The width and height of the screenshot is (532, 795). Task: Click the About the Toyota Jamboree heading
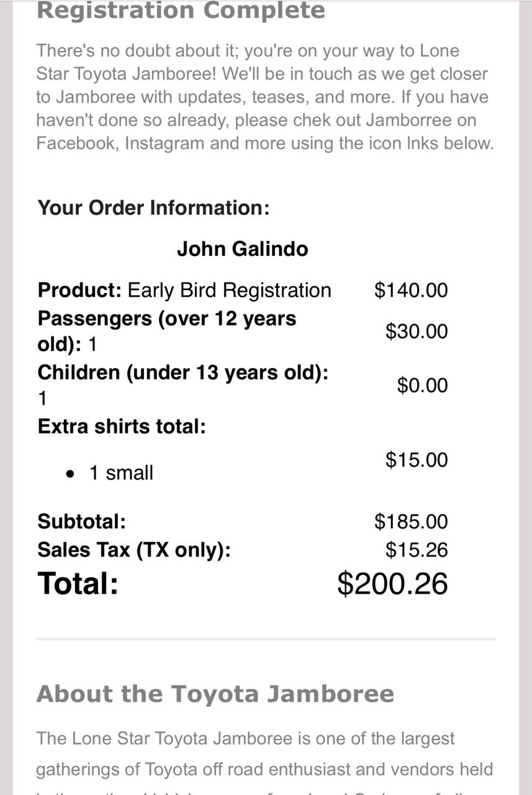coord(215,694)
